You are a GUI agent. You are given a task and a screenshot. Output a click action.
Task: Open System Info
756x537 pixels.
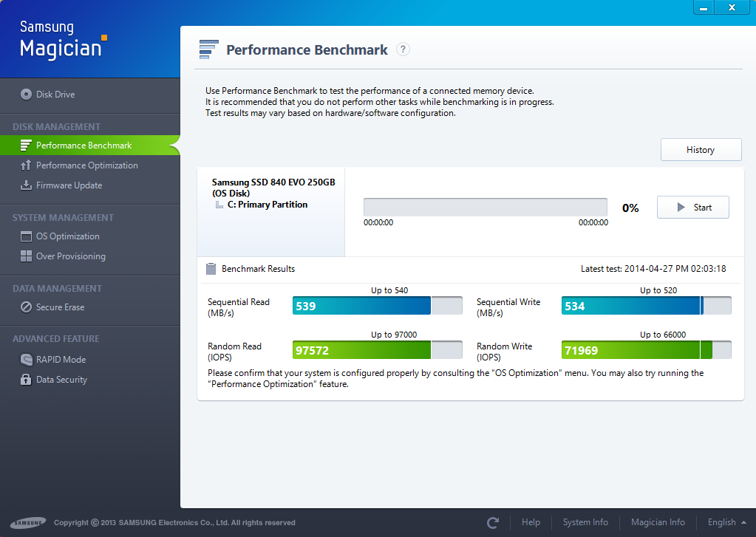click(585, 522)
